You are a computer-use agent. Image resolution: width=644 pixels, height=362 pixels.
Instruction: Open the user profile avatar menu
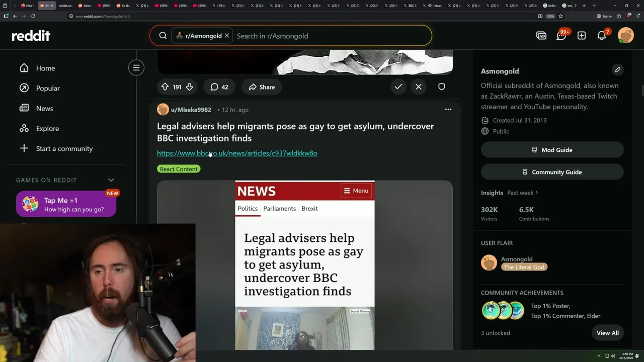[x=626, y=36]
